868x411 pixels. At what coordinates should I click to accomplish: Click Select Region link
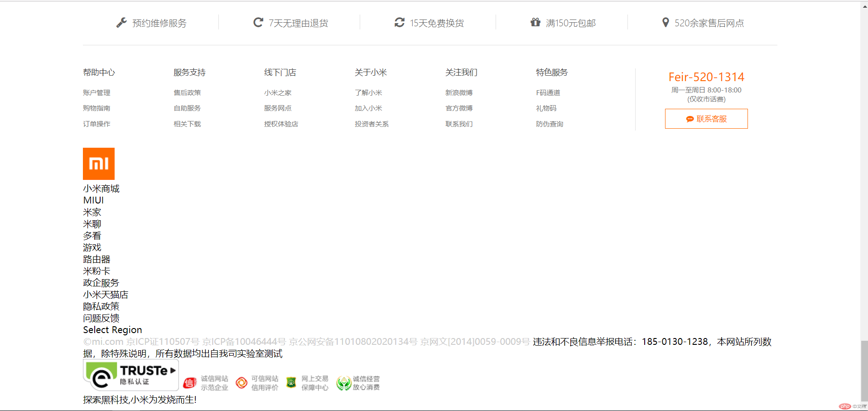[x=112, y=330]
